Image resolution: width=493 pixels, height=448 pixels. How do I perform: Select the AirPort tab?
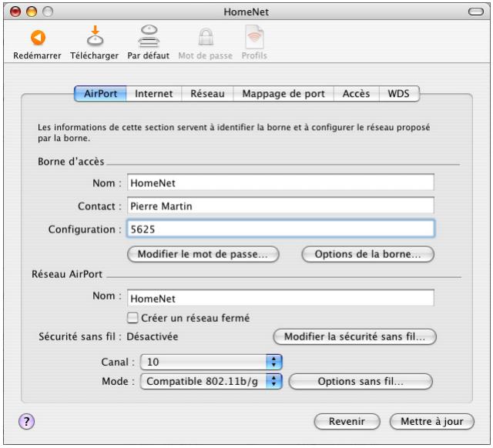point(100,94)
